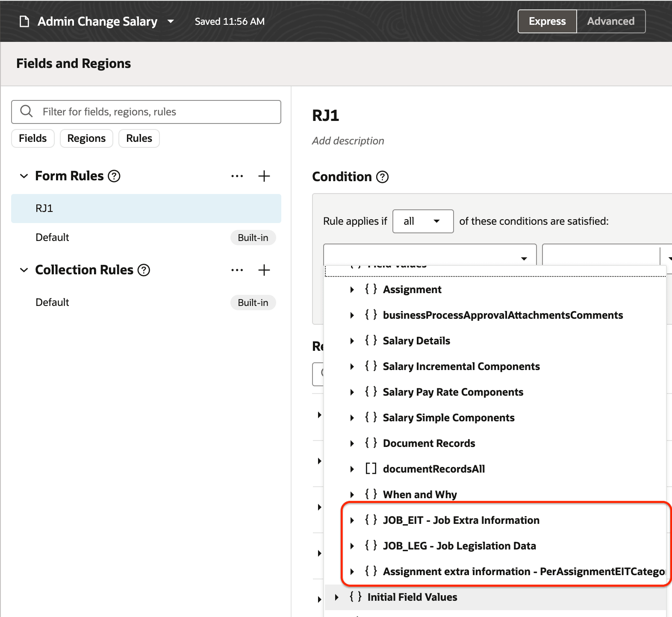Expand the Document Records node arrow
Image resolution: width=672 pixels, height=617 pixels.
coord(352,444)
